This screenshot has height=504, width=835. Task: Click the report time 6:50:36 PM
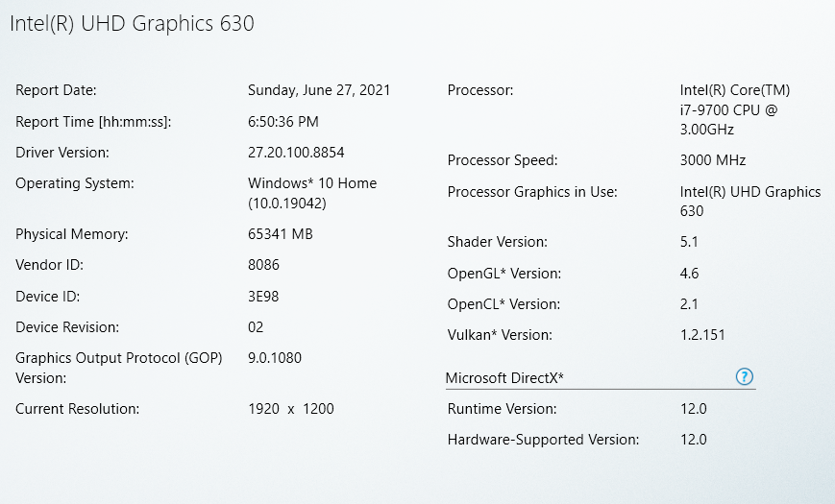tap(283, 122)
